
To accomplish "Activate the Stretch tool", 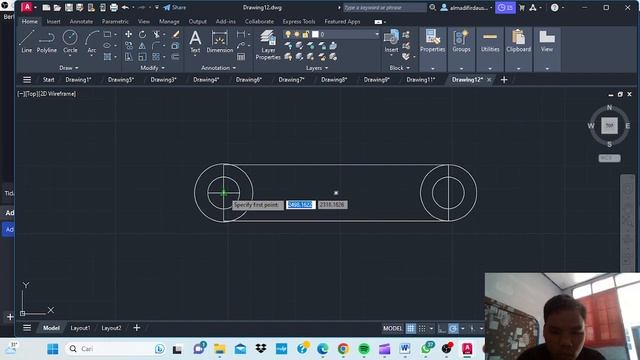I will pos(129,57).
